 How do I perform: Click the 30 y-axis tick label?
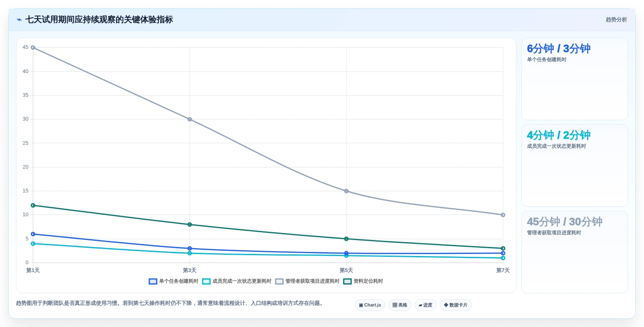(x=25, y=119)
